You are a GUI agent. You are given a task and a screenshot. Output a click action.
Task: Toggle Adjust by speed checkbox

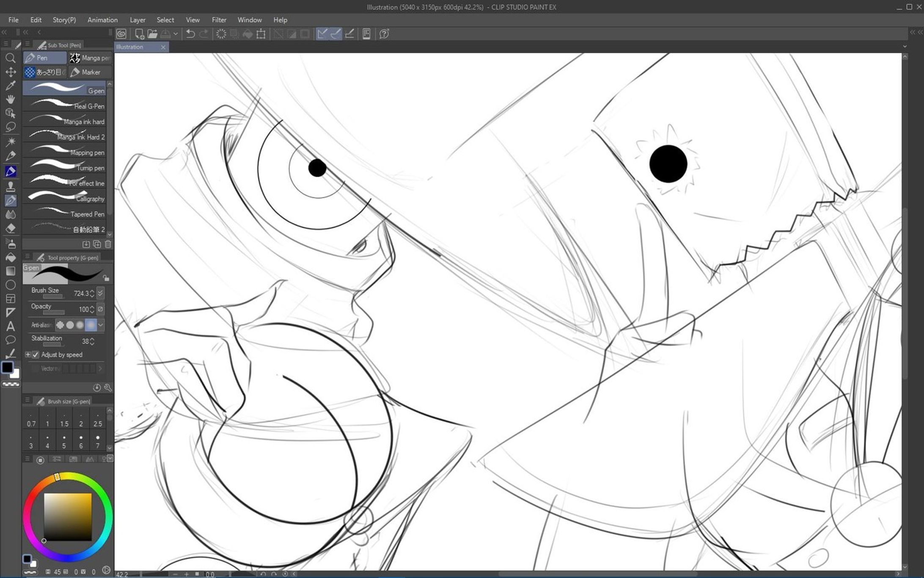36,355
